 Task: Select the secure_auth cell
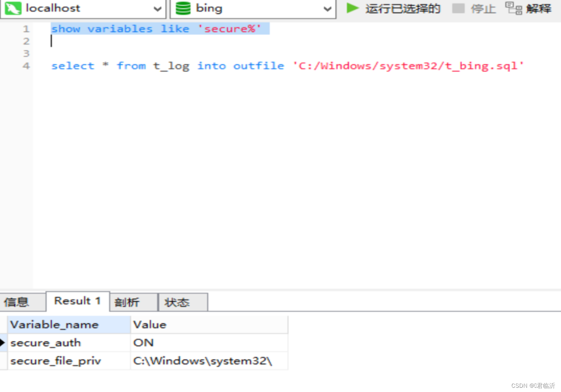click(x=69, y=343)
